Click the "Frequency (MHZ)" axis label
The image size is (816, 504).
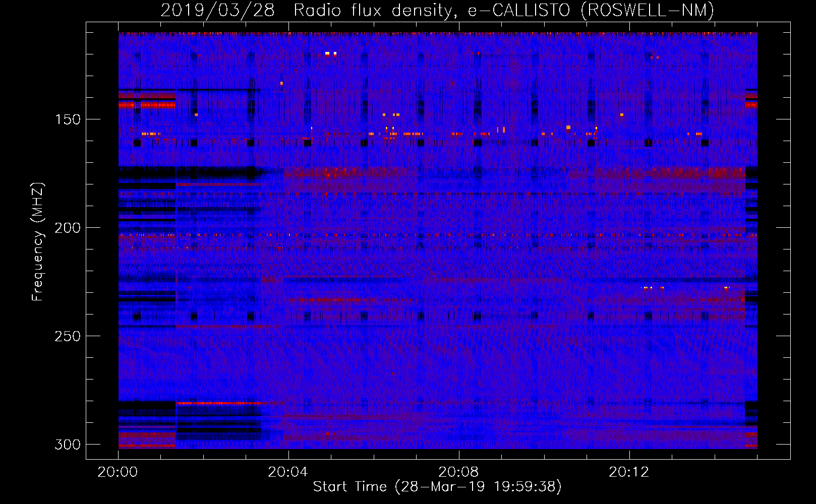click(x=38, y=242)
